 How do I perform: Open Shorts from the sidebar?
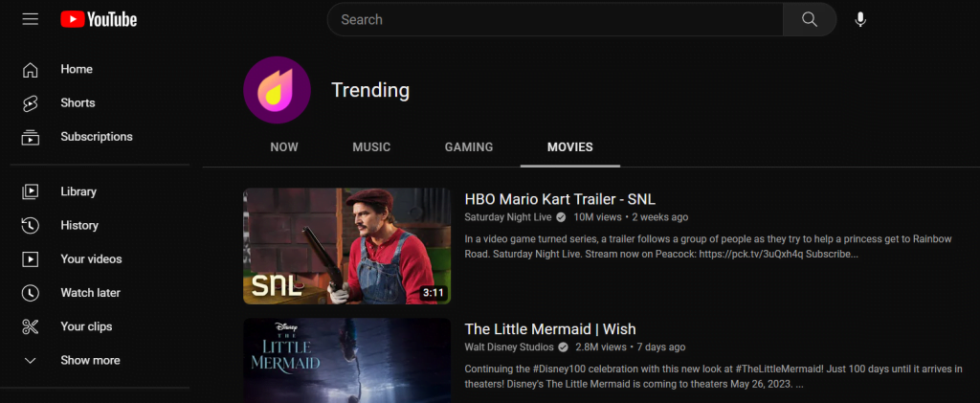78,103
